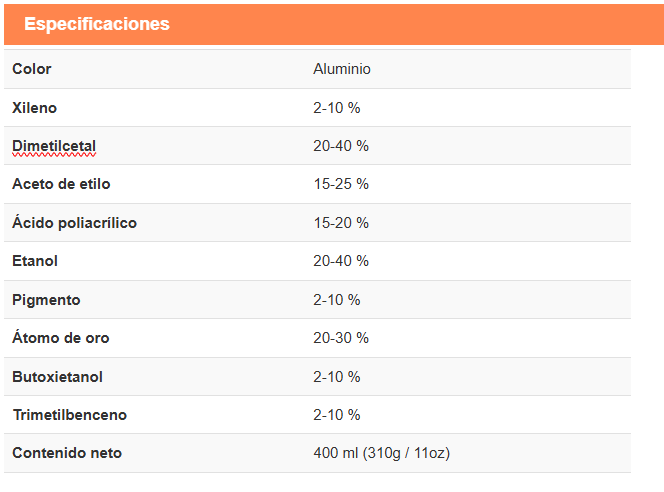Select the Trimetilbenceno 2-10 % value
Screen dimensions: 664x492
coord(337,415)
